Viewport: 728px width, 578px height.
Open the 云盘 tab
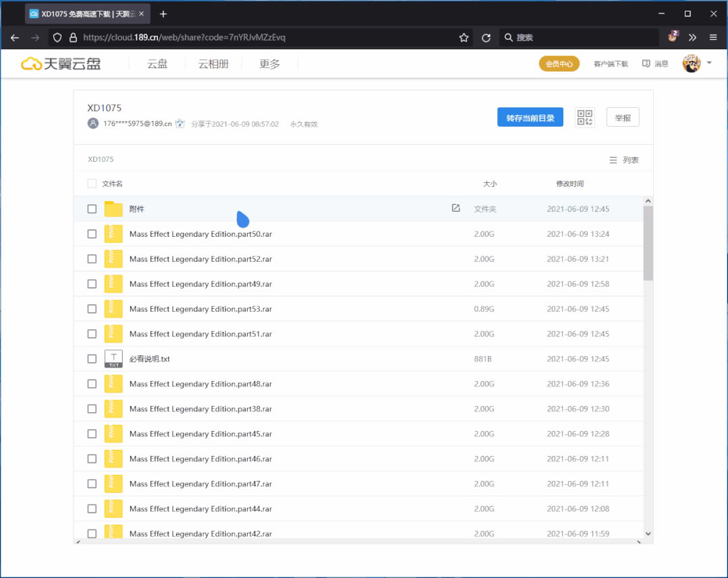click(157, 63)
